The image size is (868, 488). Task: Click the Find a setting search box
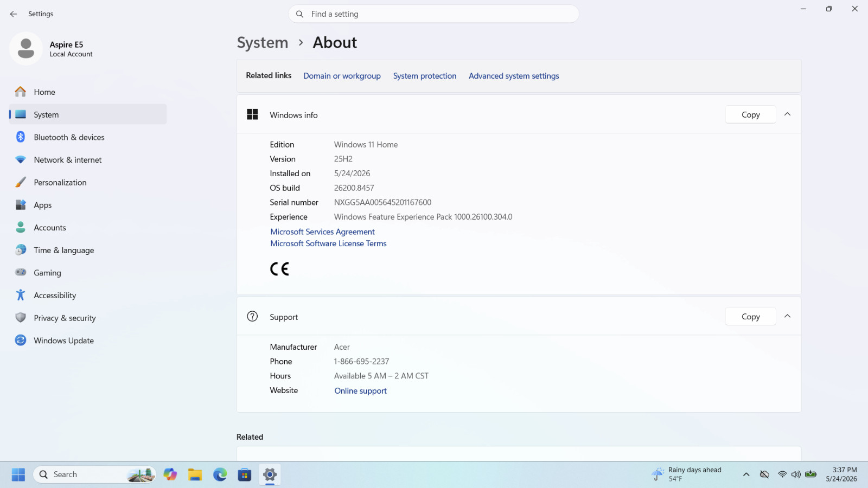(434, 14)
